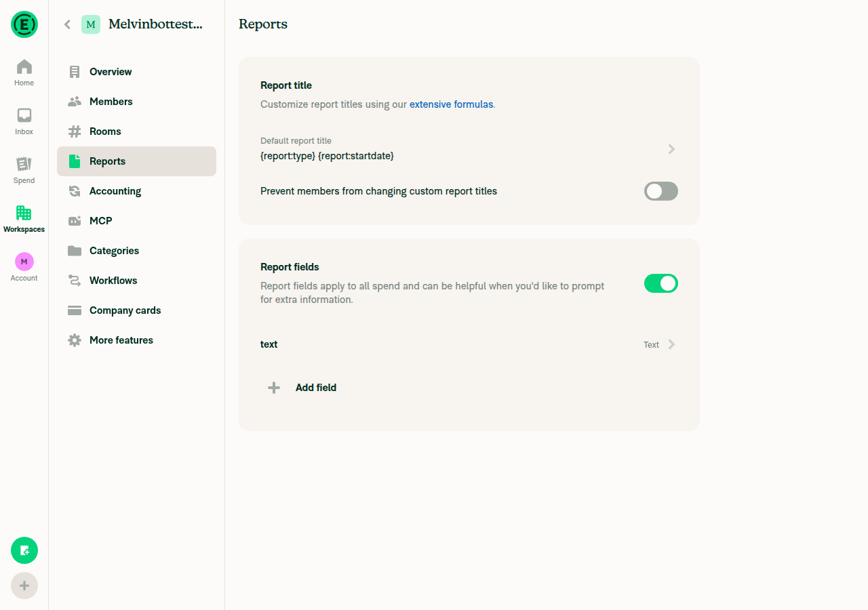Go back using the left chevron arrow
868x610 pixels.
click(x=67, y=24)
